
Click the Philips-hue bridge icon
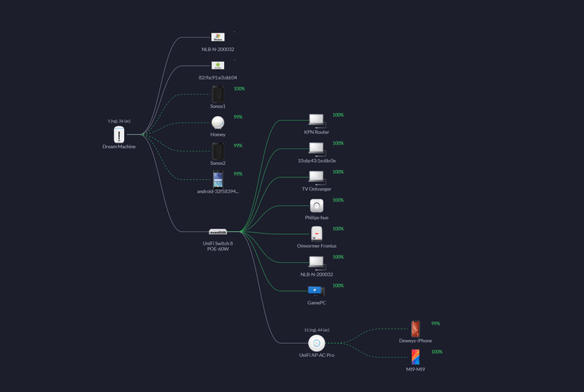pos(317,206)
